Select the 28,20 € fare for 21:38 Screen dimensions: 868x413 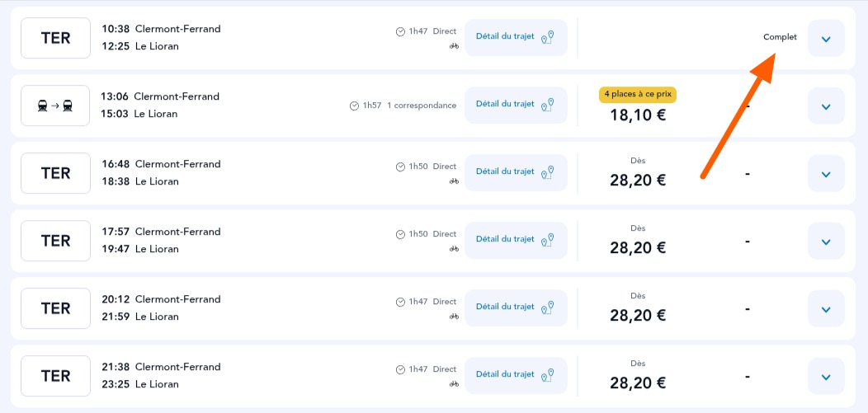point(638,382)
